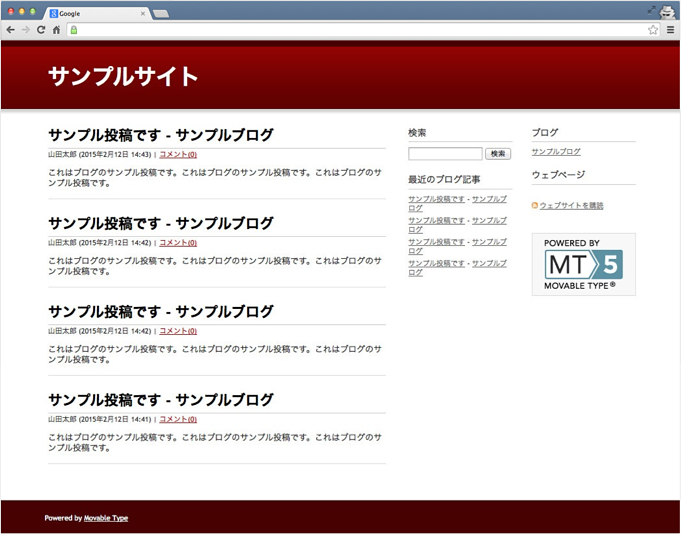This screenshot has height=534, width=681.
Task: Bookmark this page with the star icon
Action: [653, 30]
